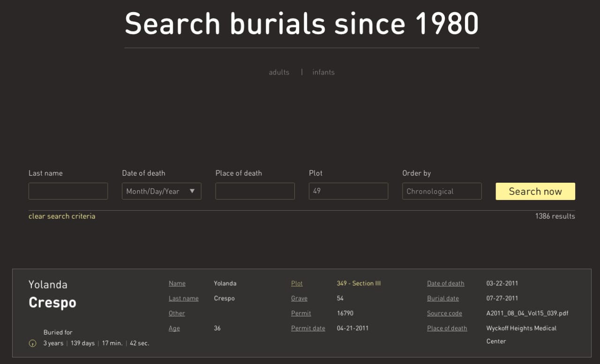Open the Plot link for Yolanda Crespo
Image resolution: width=600 pixels, height=364 pixels.
pyautogui.click(x=297, y=283)
